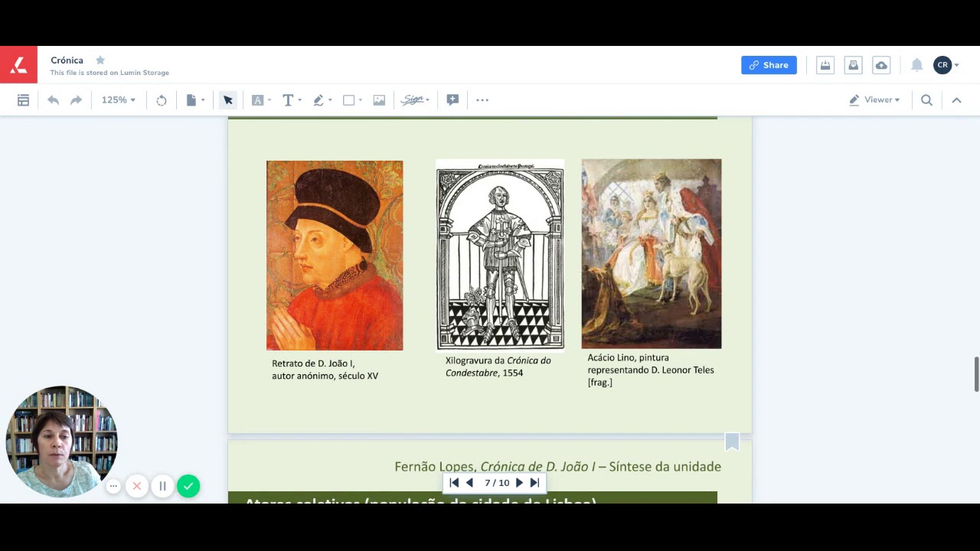
Task: Click the document title Crónica
Action: coord(67,60)
